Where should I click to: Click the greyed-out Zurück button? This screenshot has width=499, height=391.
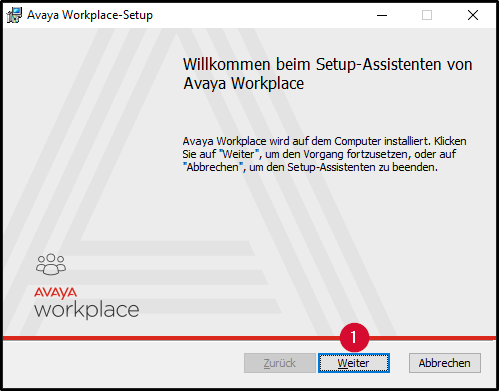coord(280,363)
